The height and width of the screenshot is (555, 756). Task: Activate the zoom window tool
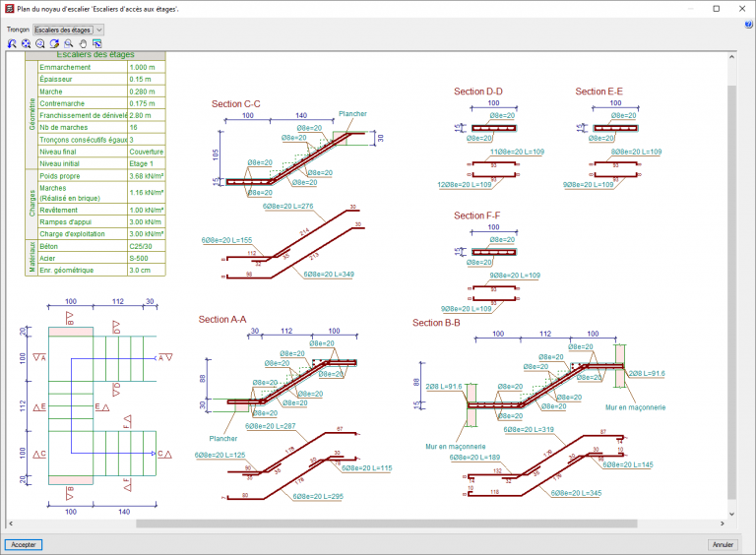coord(69,44)
